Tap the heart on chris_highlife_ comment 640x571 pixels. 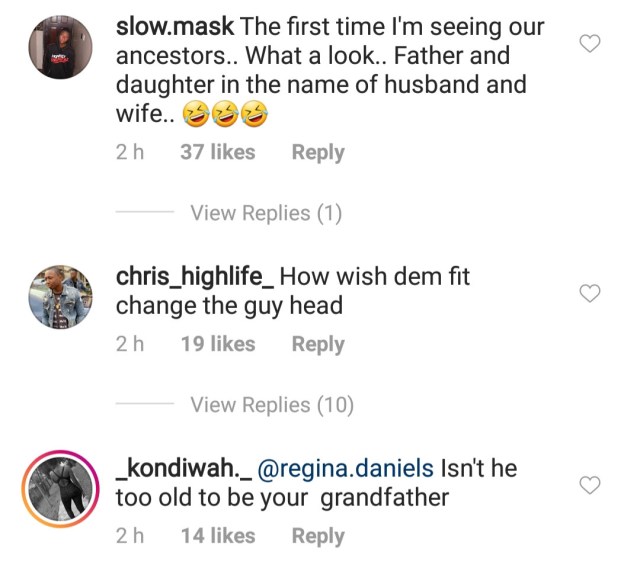point(591,293)
